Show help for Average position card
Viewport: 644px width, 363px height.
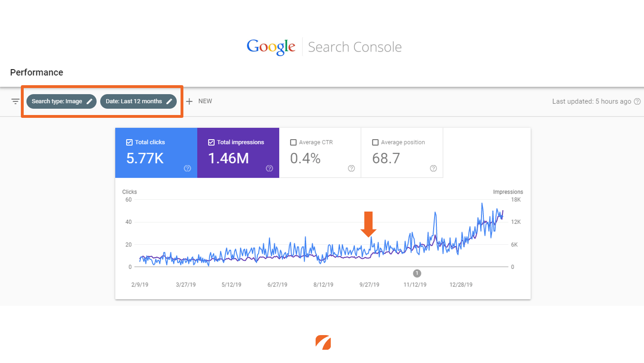[433, 168]
